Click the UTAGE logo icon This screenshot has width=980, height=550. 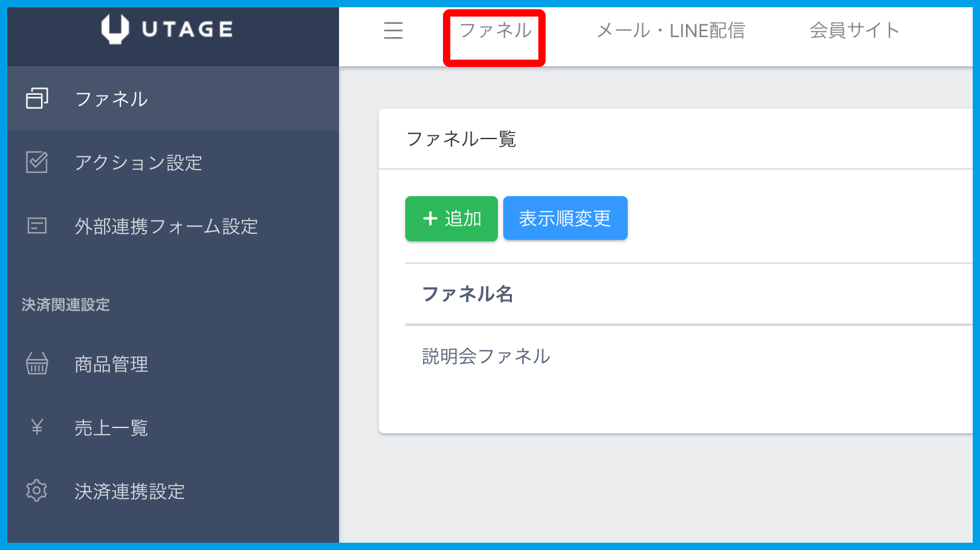coord(115,29)
